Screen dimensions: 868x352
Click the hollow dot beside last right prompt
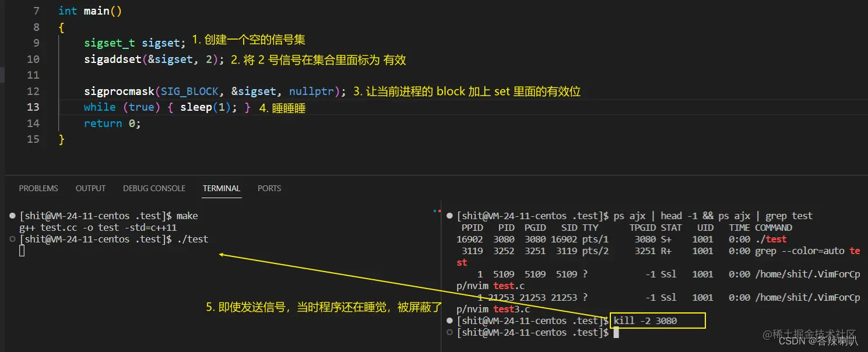(449, 332)
